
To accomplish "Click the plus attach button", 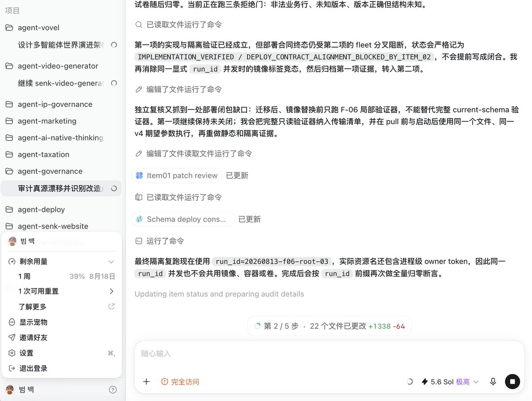I will coord(146,382).
